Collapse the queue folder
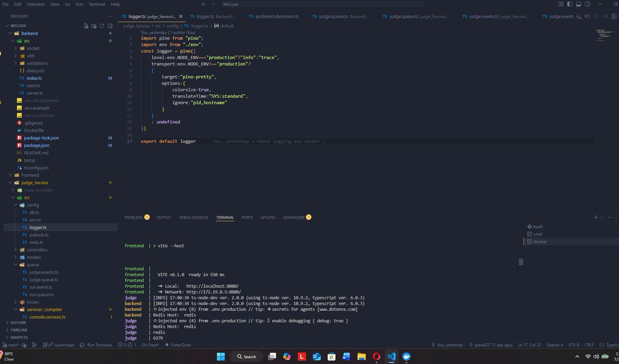Screen dimensions: 619x364 61,264
